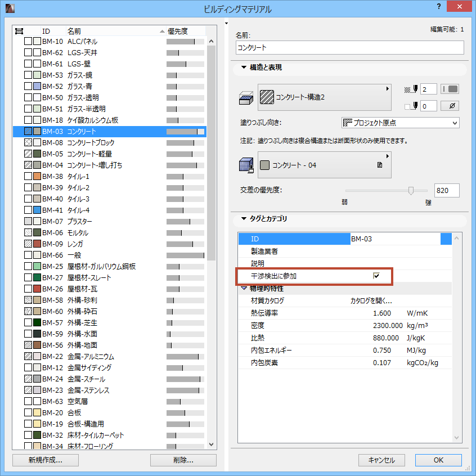Click the material list scroll up arrow
The width and height of the screenshot is (476, 476).
pyautogui.click(x=212, y=41)
